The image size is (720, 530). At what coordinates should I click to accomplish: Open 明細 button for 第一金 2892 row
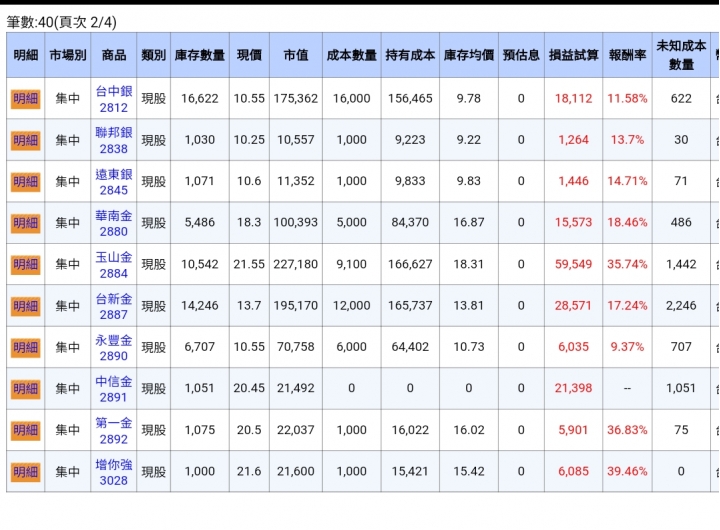pos(26,430)
